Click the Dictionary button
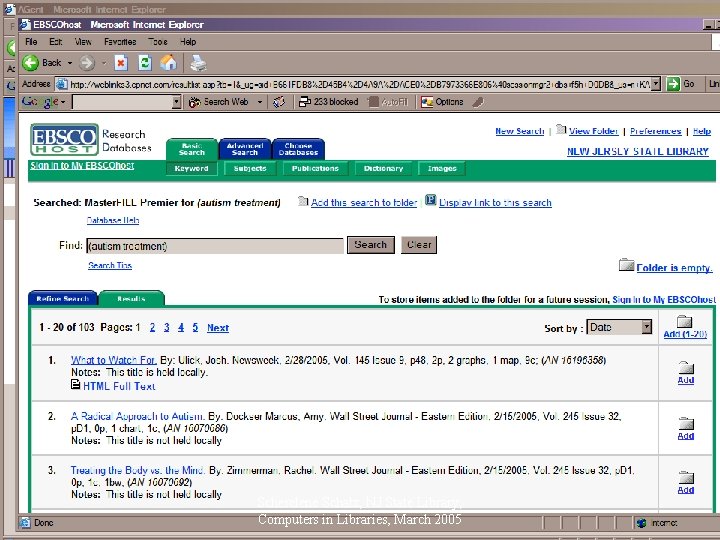720x540 pixels. (383, 169)
